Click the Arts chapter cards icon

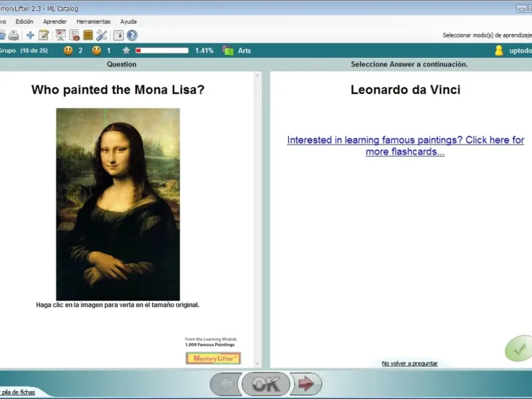[x=228, y=51]
